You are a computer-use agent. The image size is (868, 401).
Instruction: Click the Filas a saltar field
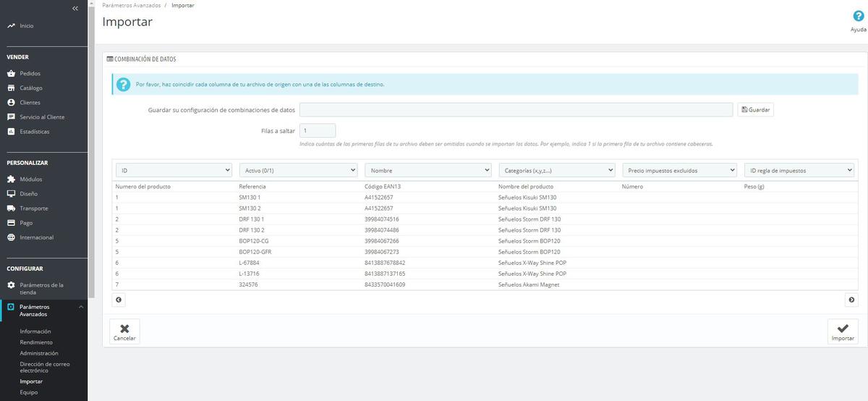[x=317, y=131]
